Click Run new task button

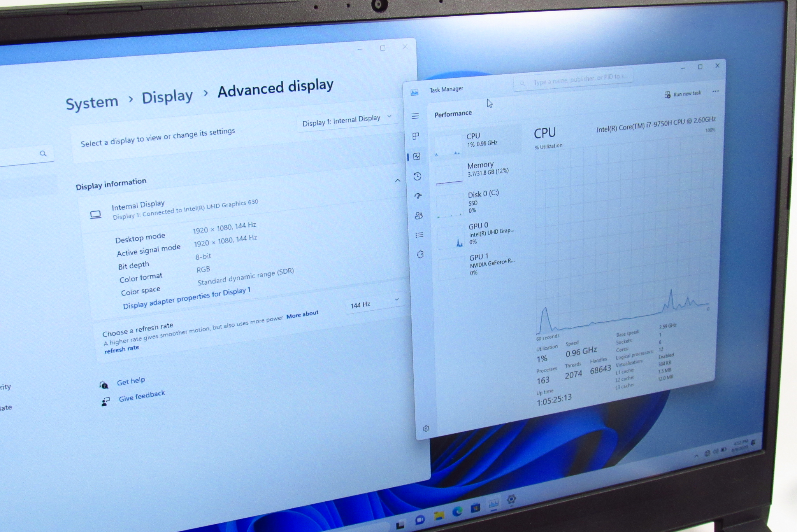(x=683, y=94)
